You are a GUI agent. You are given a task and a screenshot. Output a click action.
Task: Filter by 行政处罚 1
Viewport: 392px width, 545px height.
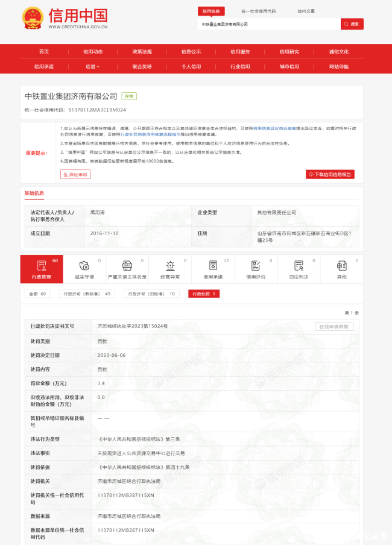pyautogui.click(x=204, y=294)
